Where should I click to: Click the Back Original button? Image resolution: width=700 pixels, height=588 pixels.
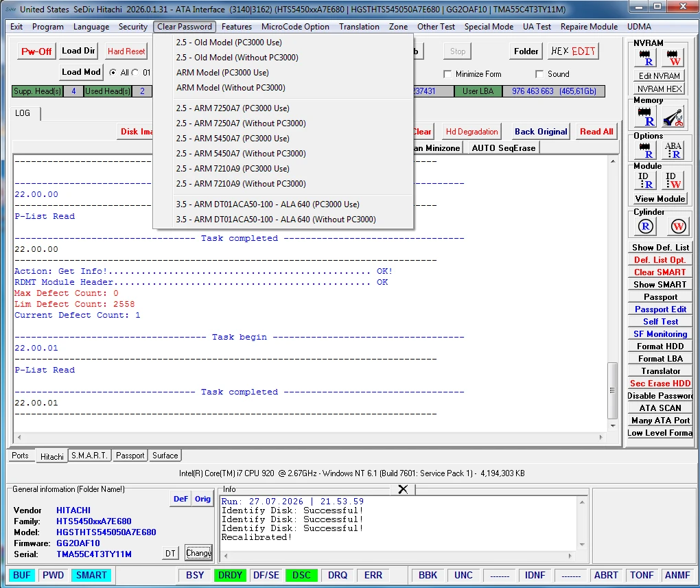click(x=541, y=132)
